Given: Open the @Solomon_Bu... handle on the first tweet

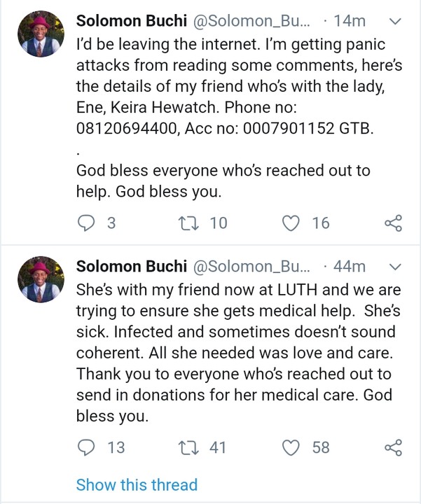Looking at the screenshot, I should click(x=250, y=22).
